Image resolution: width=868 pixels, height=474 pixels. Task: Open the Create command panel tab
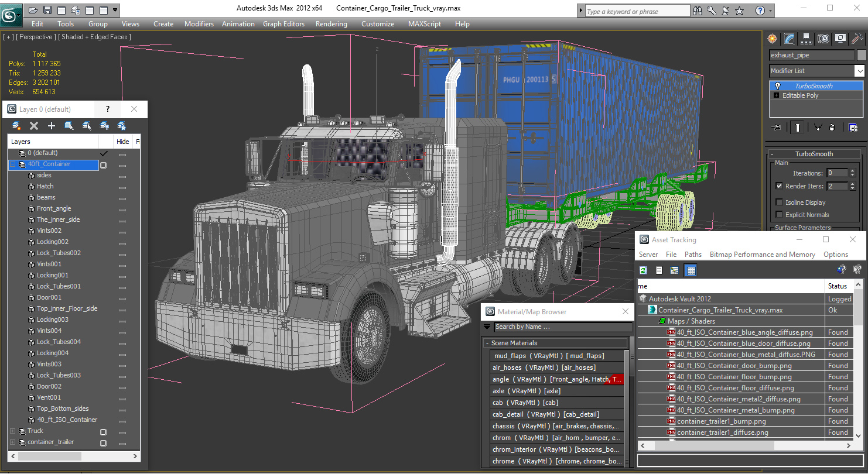(x=773, y=39)
